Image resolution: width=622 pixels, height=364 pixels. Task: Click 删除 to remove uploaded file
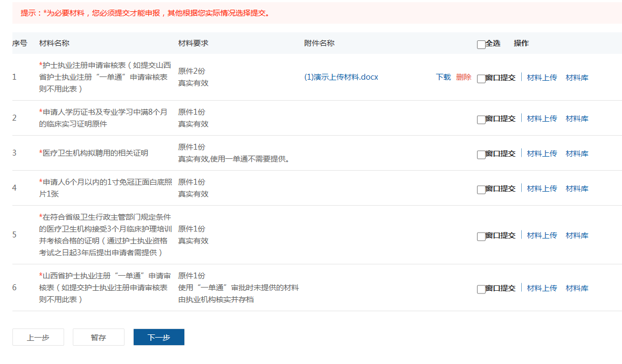(463, 77)
